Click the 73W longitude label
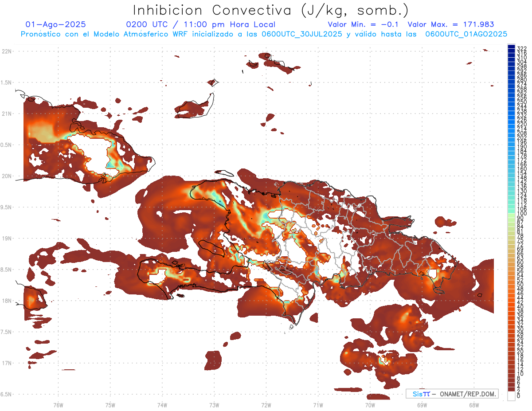The image size is (532, 411). coord(214,404)
